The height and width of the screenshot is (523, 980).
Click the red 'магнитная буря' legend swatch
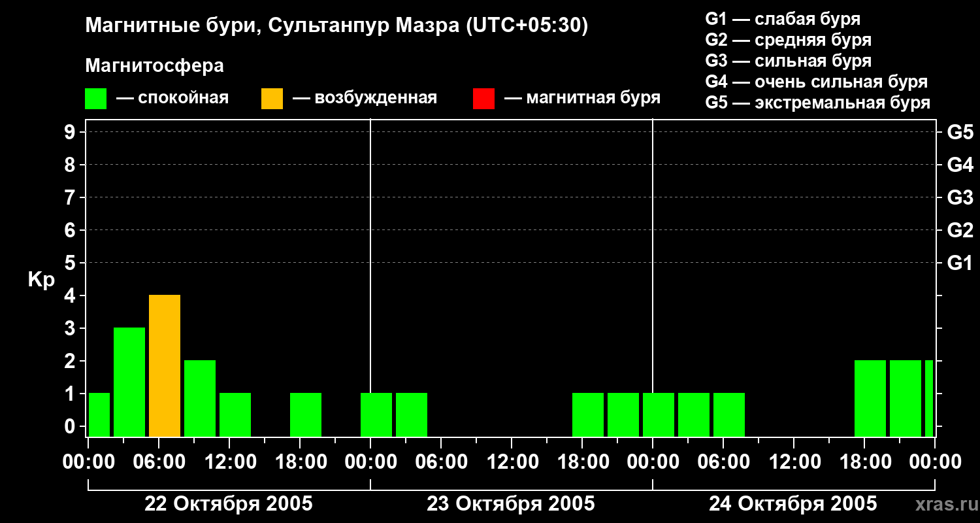coord(483,99)
